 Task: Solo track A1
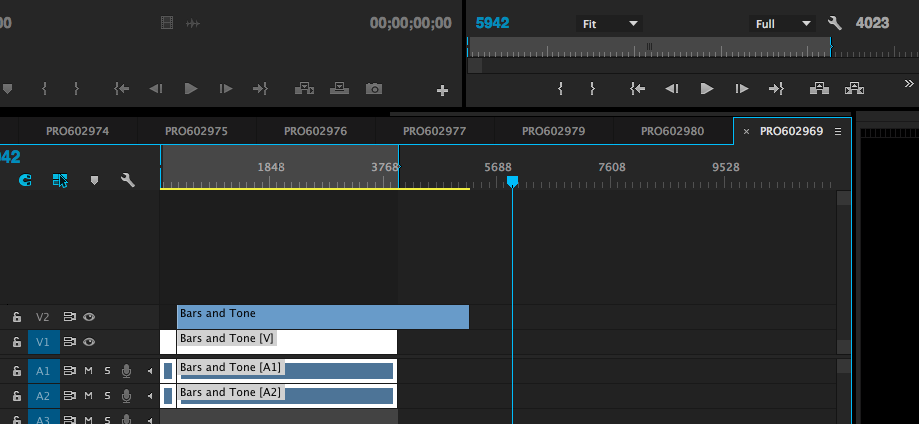coord(107,371)
